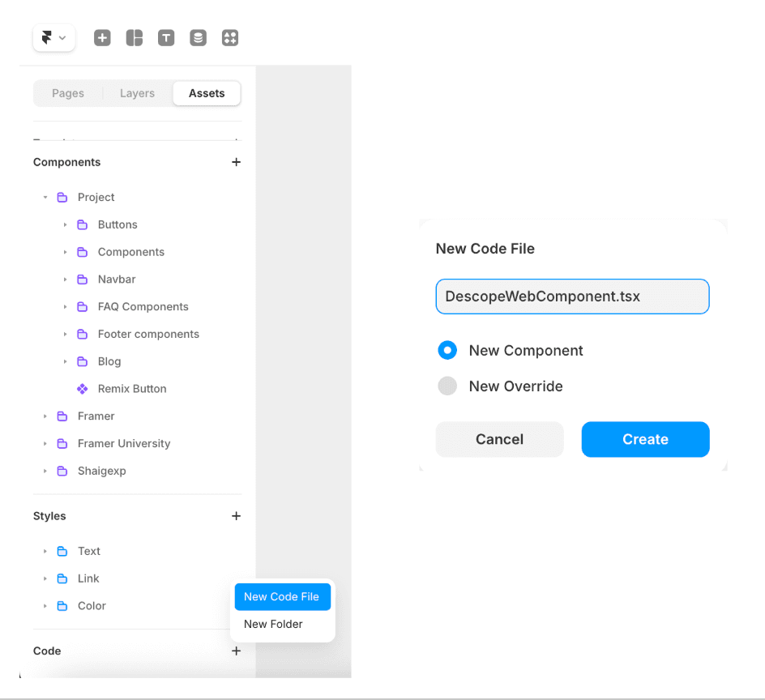Click the Insert plus icon in the toolbar
765x700 pixels.
[102, 37]
